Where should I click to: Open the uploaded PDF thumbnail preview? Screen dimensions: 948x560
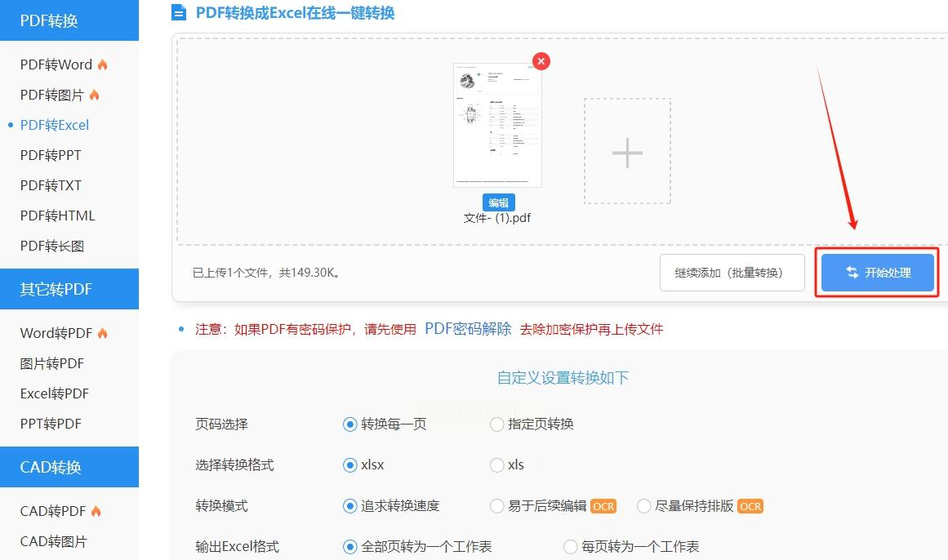point(497,125)
